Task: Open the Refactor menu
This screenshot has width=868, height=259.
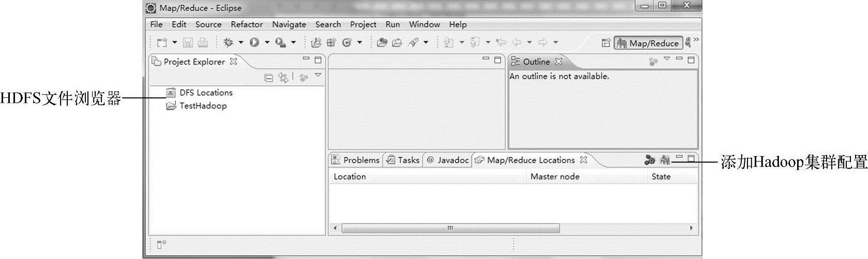Action: point(247,24)
